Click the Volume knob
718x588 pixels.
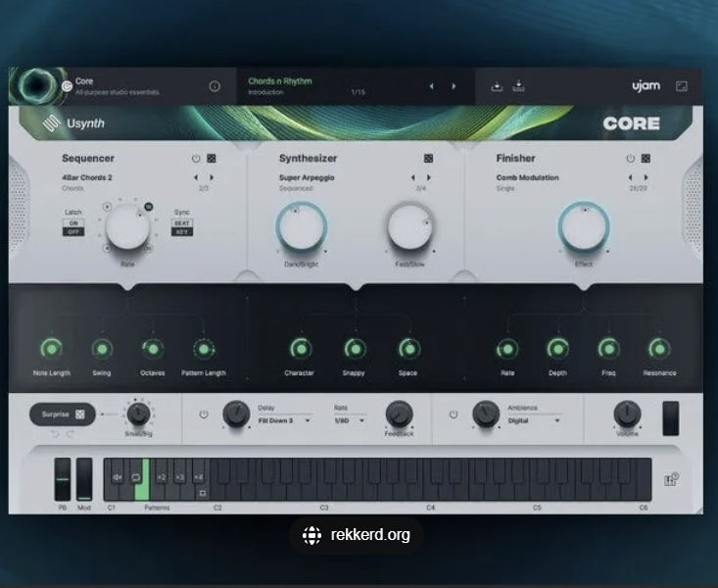(x=627, y=414)
